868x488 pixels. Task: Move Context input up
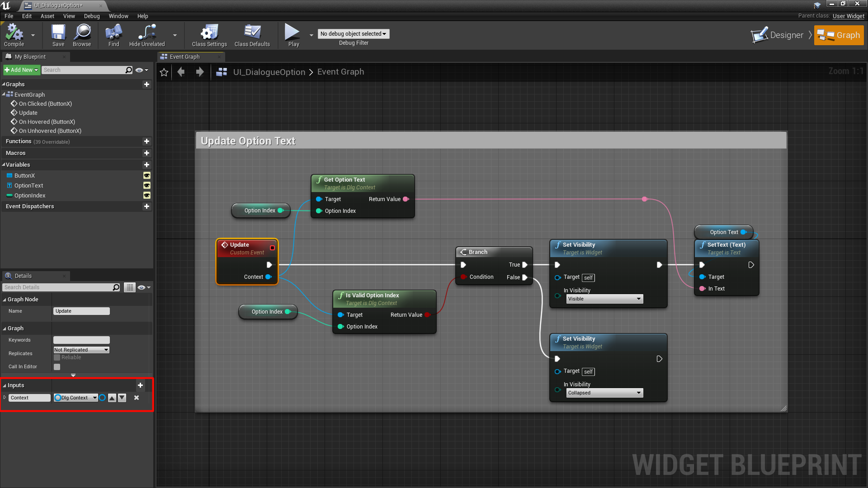[x=112, y=398]
